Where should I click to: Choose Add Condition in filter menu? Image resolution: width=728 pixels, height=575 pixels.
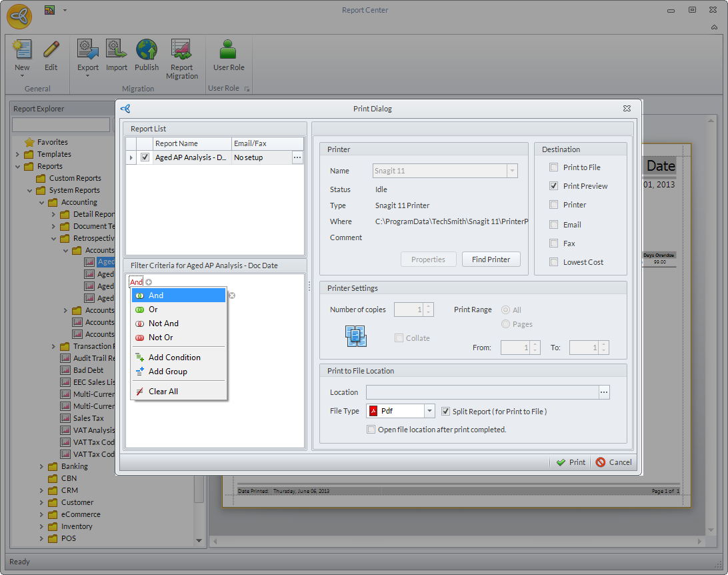(174, 358)
